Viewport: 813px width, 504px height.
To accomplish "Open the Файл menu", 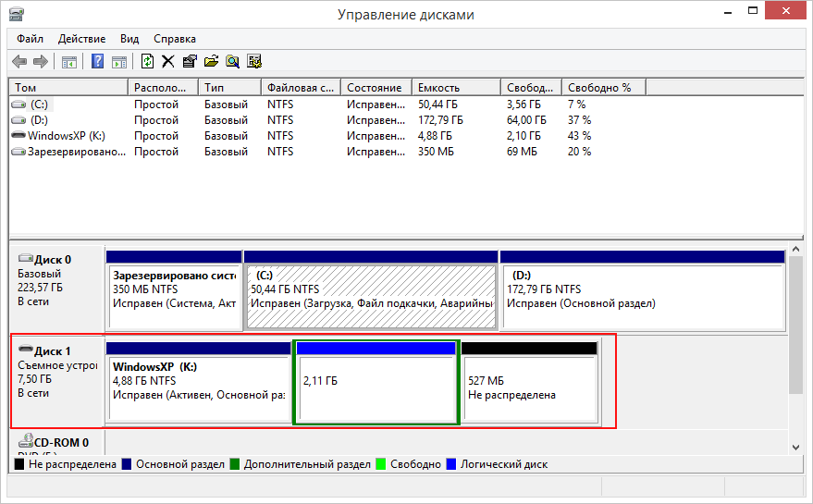I will pyautogui.click(x=30, y=39).
